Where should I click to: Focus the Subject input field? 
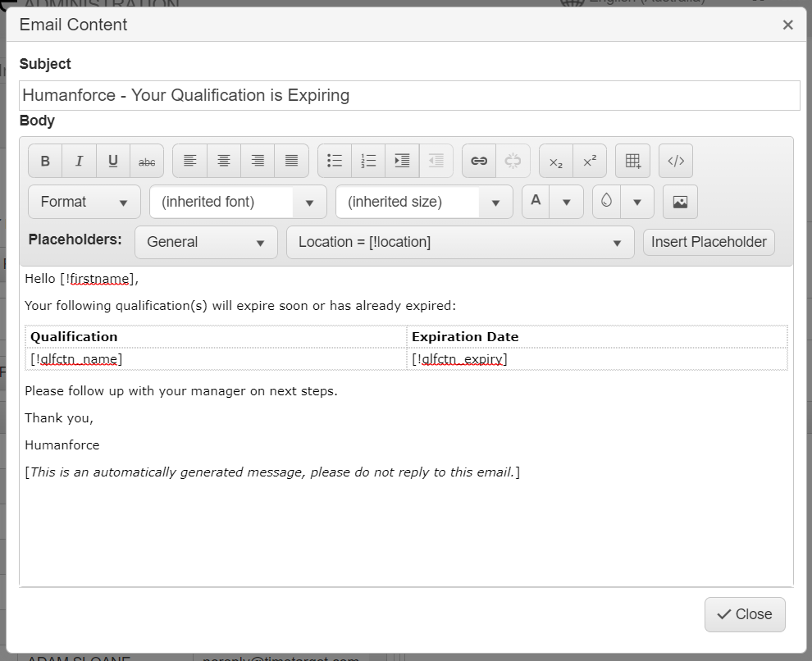(x=409, y=95)
